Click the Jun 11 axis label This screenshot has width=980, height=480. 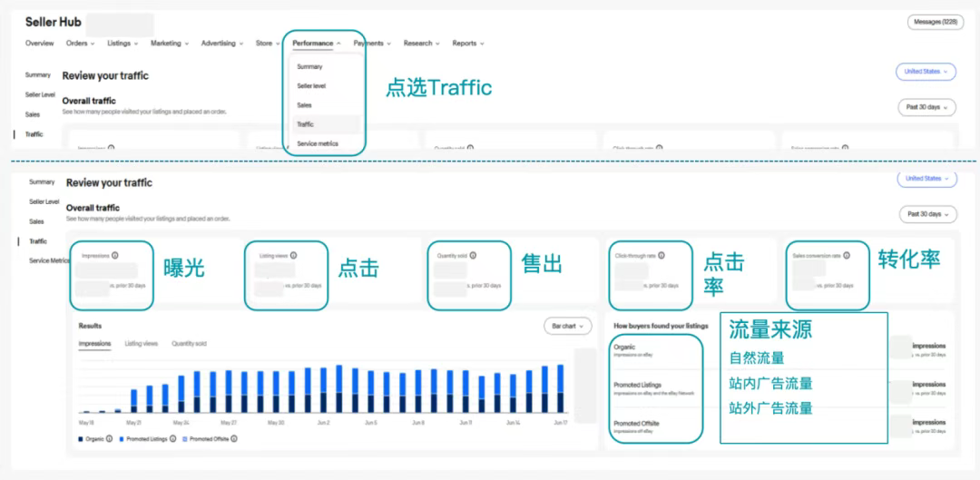465,423
